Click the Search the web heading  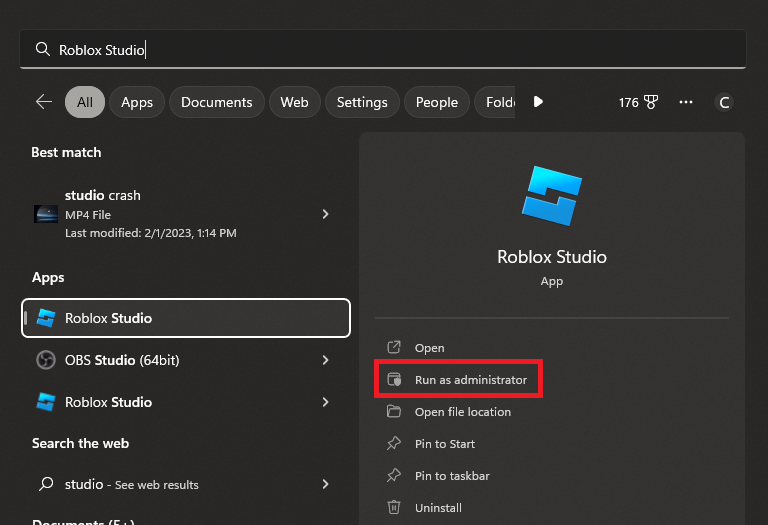[80, 443]
